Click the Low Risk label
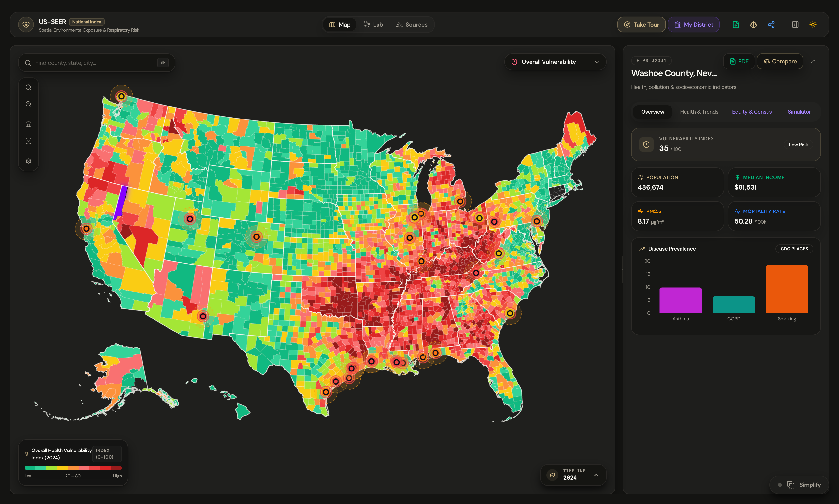Screen dimensions: 839x504 coord(798,144)
